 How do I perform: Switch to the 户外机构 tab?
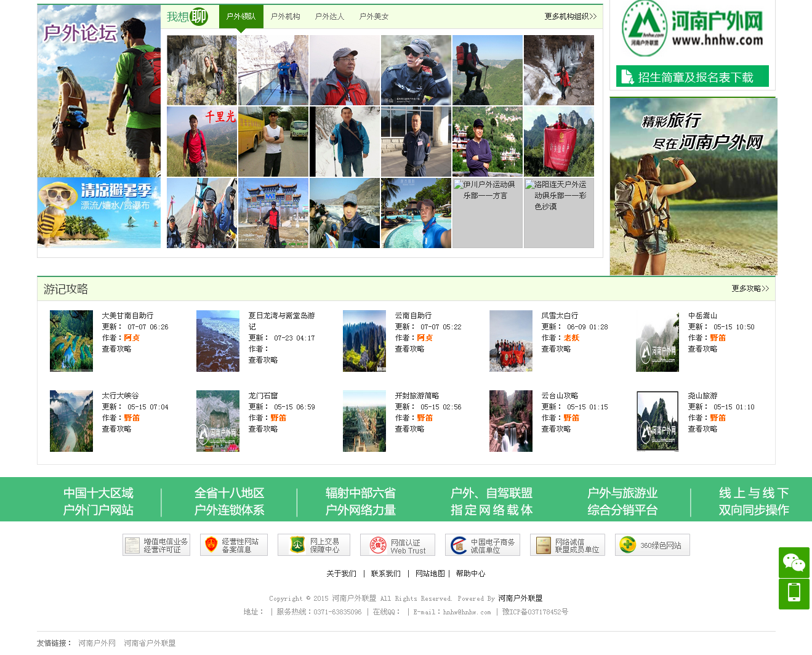pyautogui.click(x=286, y=17)
